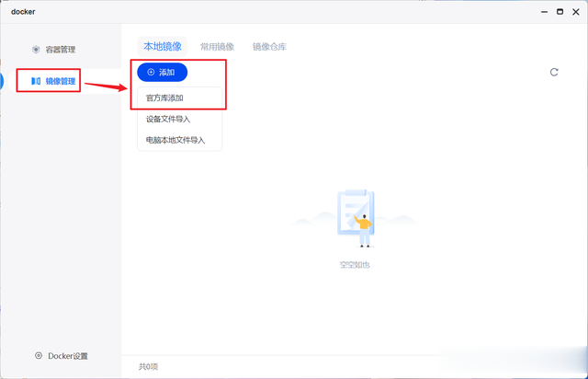Switch to the 本地镜像 tab
Viewport: 588px width, 379px height.
[x=163, y=47]
